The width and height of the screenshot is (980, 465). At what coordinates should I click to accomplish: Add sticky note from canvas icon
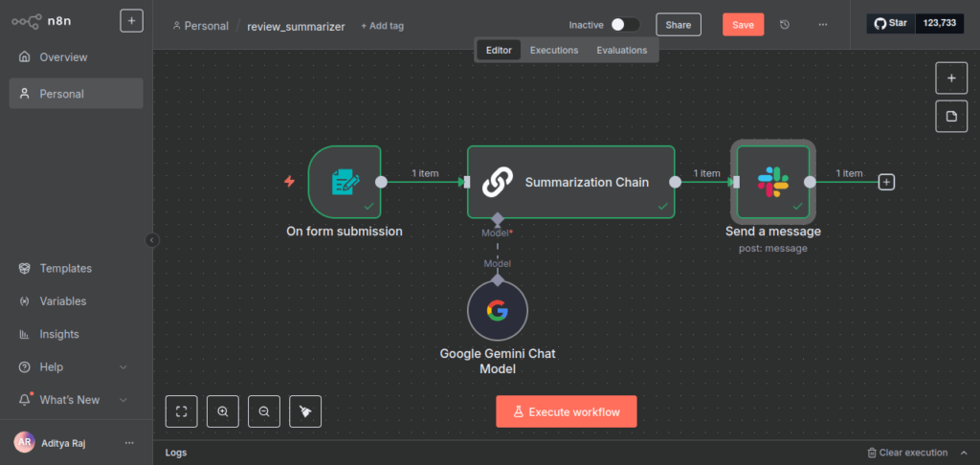tap(950, 117)
